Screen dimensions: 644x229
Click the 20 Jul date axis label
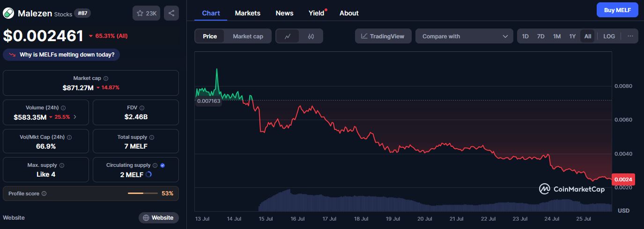click(424, 218)
